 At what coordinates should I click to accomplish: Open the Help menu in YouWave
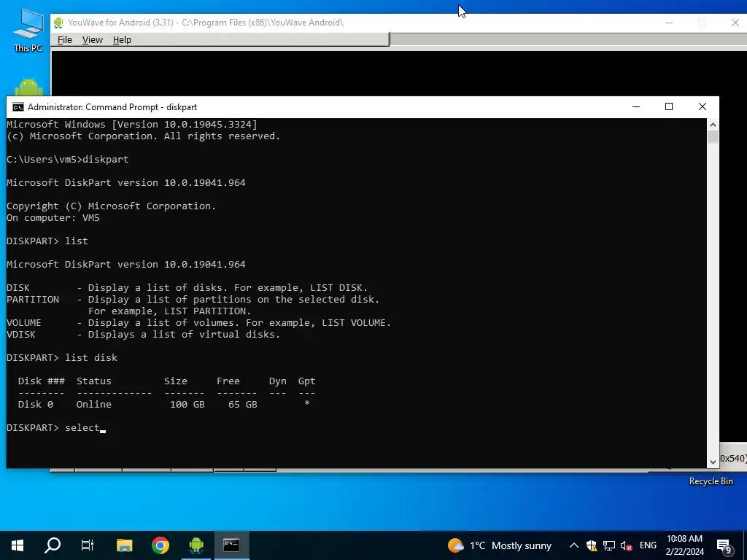pyautogui.click(x=122, y=40)
